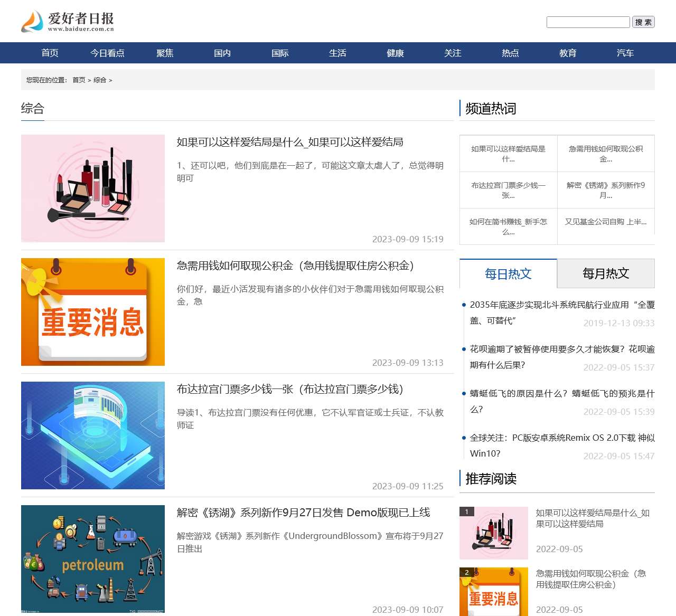Click the cosmetics article thumbnail

coord(92,188)
